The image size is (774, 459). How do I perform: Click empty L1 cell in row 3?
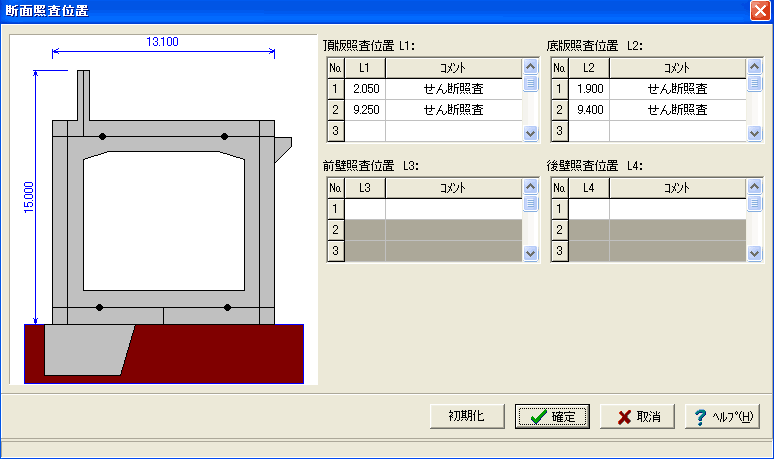coord(365,131)
